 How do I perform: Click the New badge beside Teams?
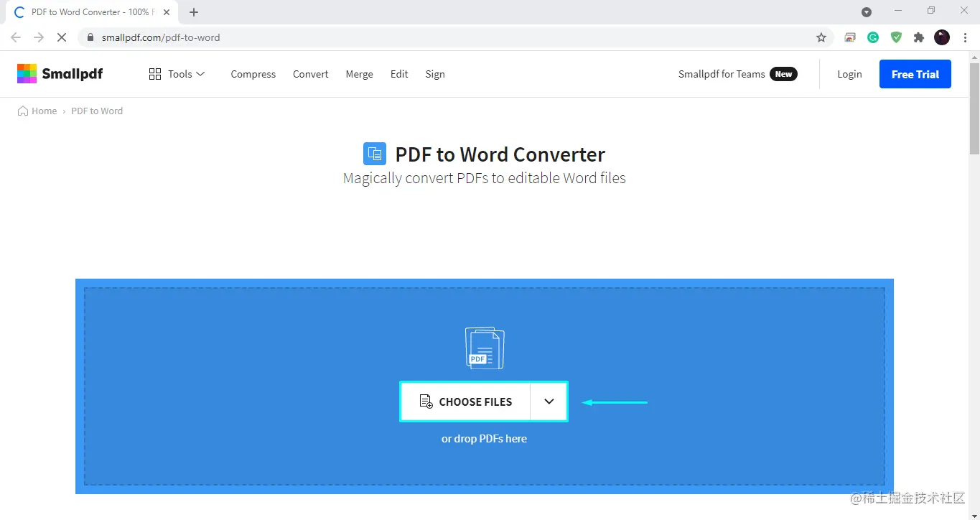click(783, 74)
